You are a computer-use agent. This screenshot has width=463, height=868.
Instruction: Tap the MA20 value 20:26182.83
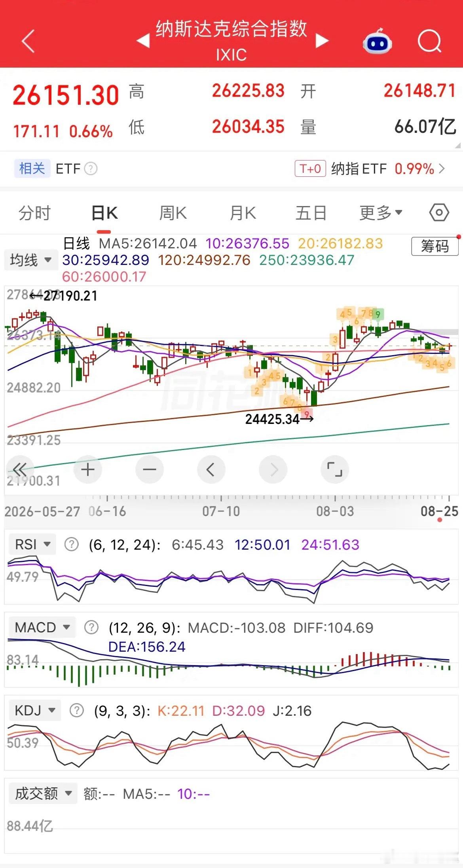pos(340,243)
